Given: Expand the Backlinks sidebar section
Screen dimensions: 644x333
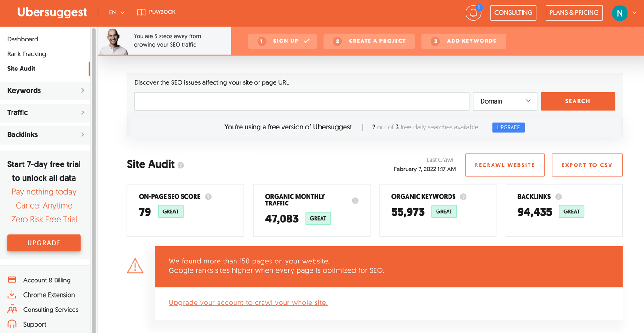Looking at the screenshot, I should [x=45, y=134].
